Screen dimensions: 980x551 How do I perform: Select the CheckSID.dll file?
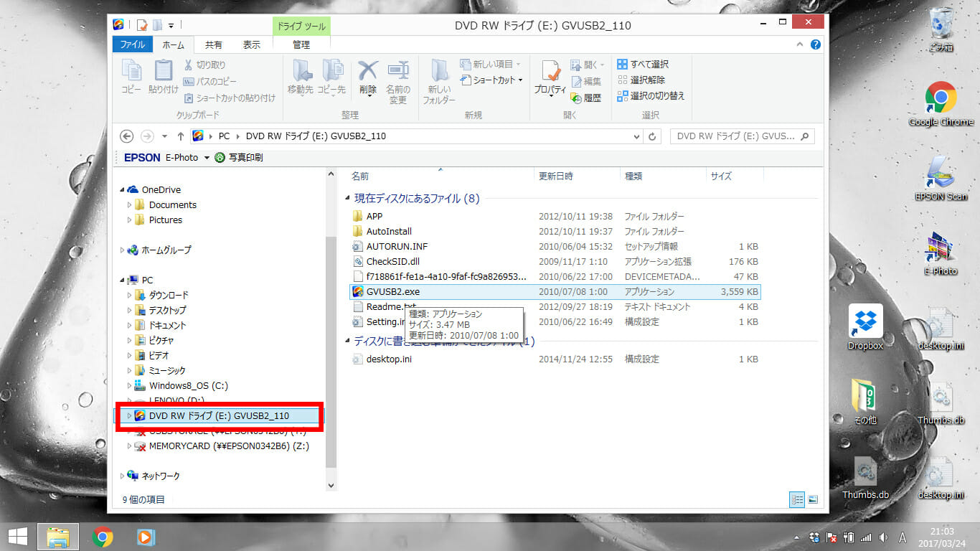coord(555,261)
